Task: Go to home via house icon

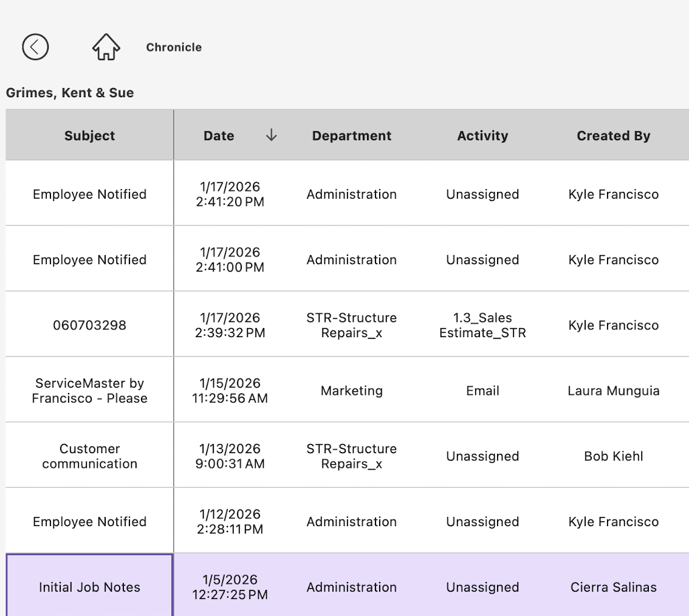Action: pyautogui.click(x=106, y=47)
